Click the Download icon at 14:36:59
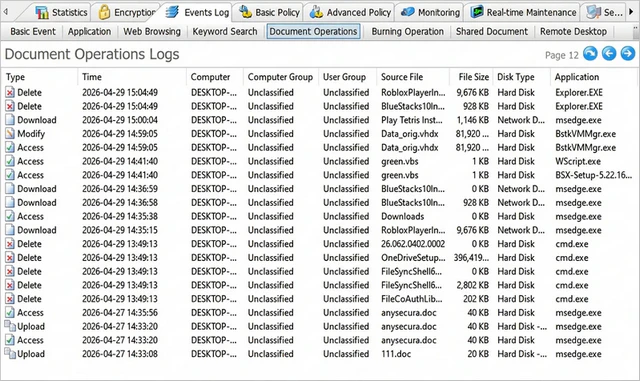This screenshot has width=640, height=381. 10,189
